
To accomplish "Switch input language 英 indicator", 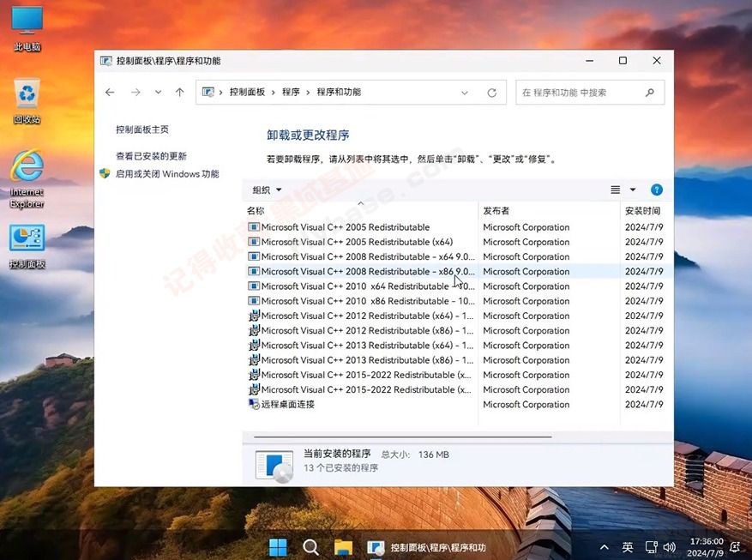I will [x=628, y=547].
